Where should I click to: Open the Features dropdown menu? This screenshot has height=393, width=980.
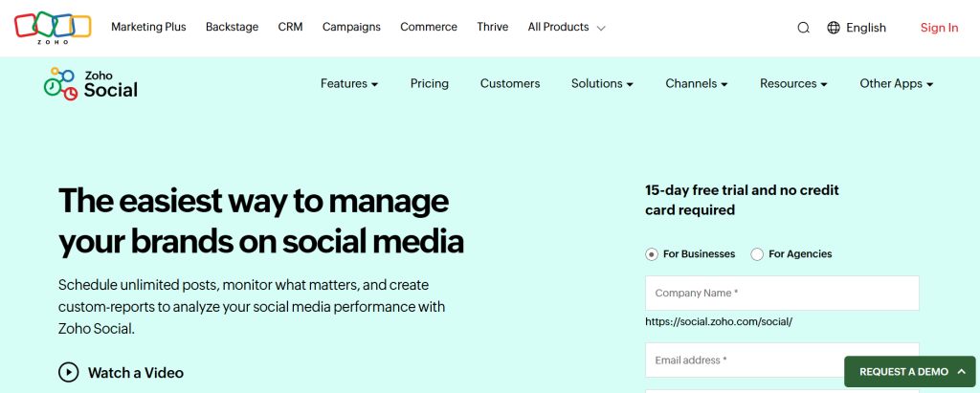(x=349, y=84)
